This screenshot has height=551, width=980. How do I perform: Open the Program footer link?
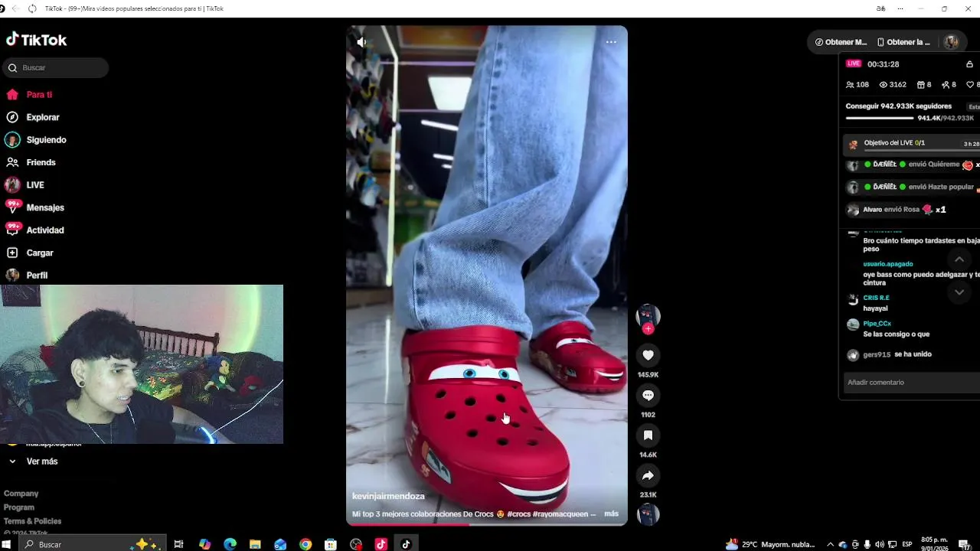(x=19, y=507)
